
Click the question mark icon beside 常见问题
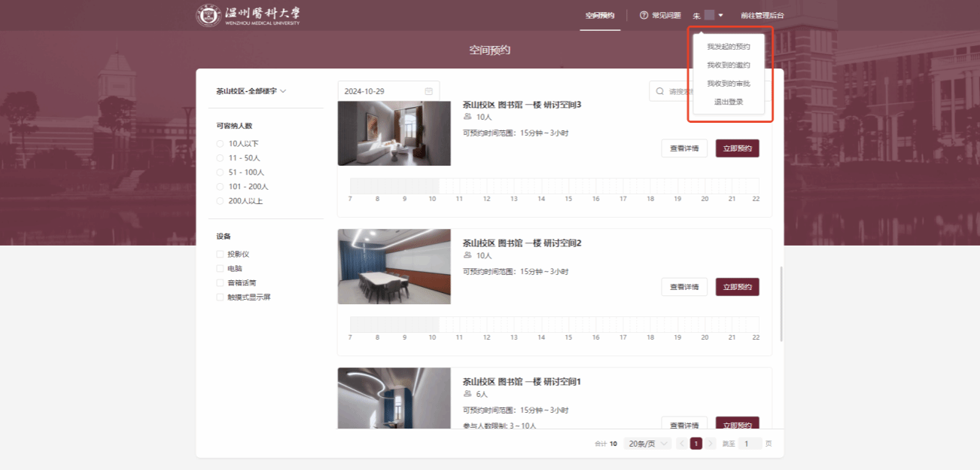click(644, 15)
